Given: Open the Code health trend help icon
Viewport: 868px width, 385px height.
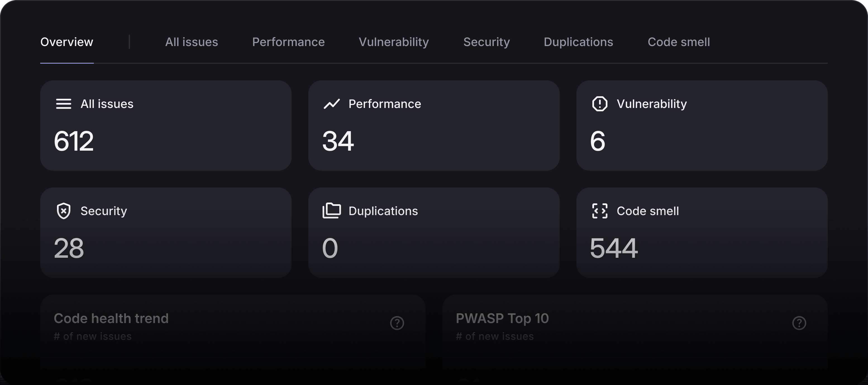Looking at the screenshot, I should [x=397, y=323].
